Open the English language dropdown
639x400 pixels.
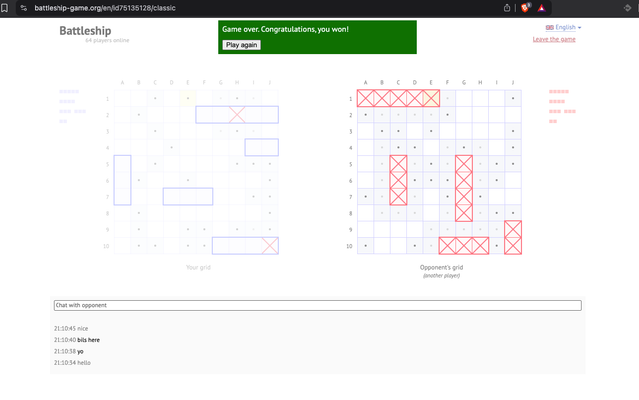coord(564,27)
